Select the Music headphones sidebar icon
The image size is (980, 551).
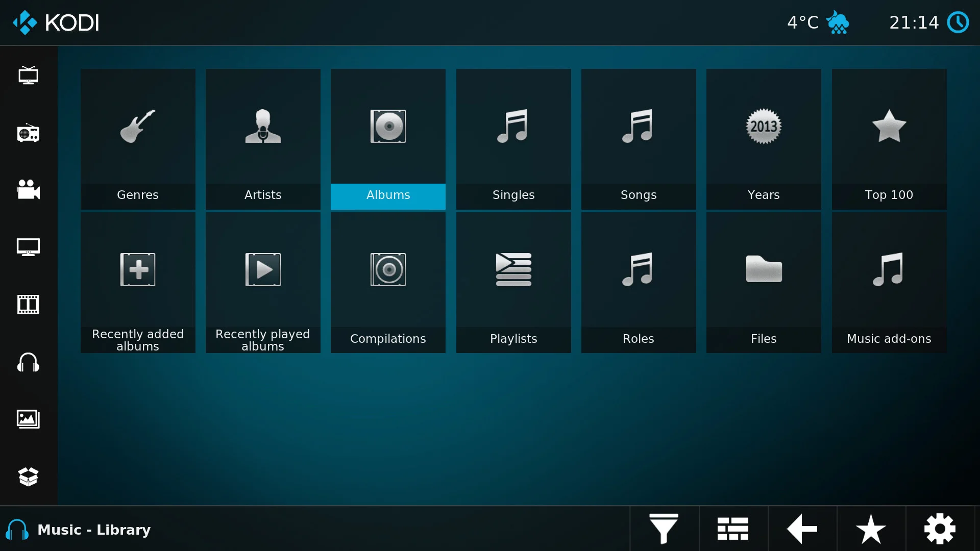28,362
